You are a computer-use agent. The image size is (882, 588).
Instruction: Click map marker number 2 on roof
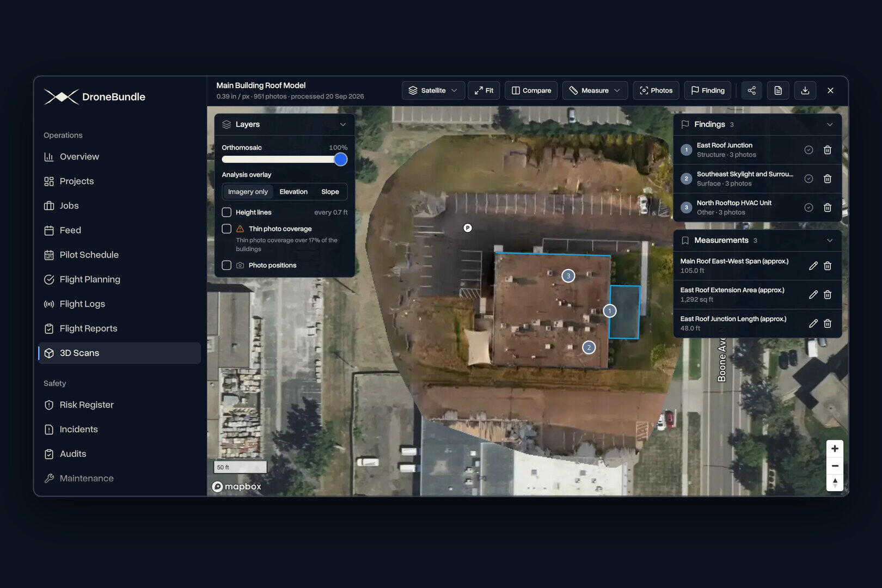(589, 347)
